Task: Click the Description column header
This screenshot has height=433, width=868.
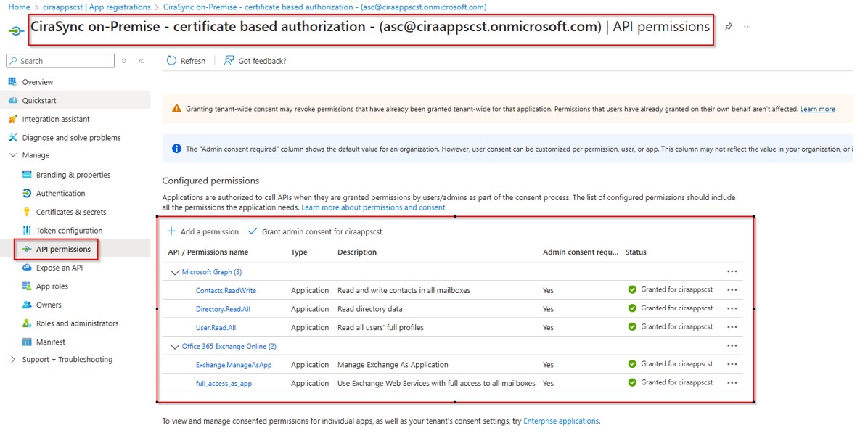Action: (x=357, y=252)
